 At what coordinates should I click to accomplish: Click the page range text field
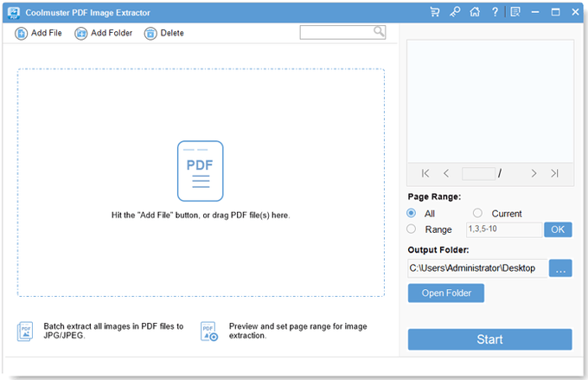point(502,229)
